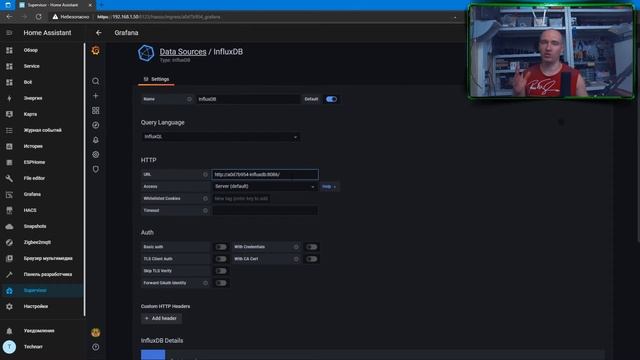Focus the HTTP URL input field
The height and width of the screenshot is (360, 640).
[x=265, y=175]
